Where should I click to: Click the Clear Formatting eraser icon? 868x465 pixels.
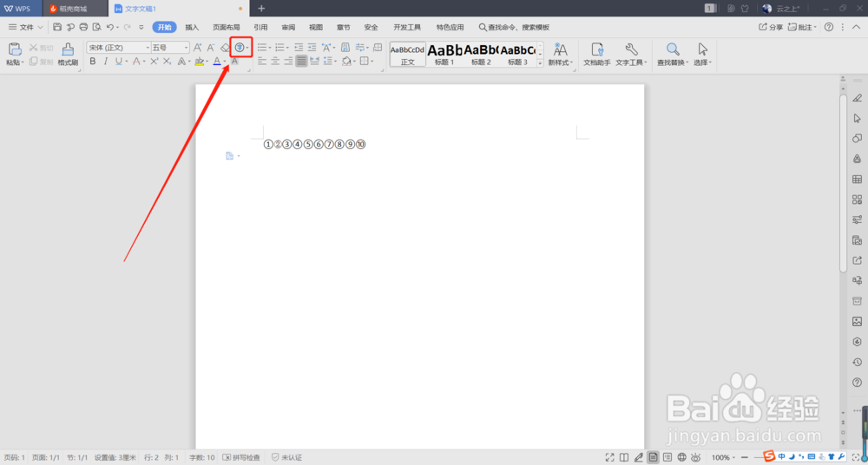click(225, 48)
